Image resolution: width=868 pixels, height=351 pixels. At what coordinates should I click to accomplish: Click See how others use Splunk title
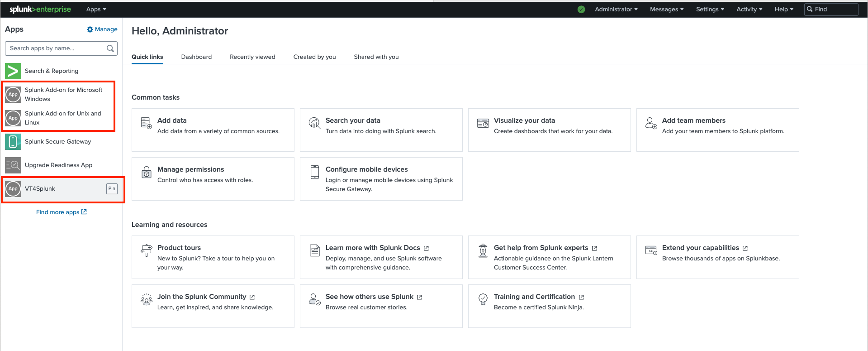point(370,297)
